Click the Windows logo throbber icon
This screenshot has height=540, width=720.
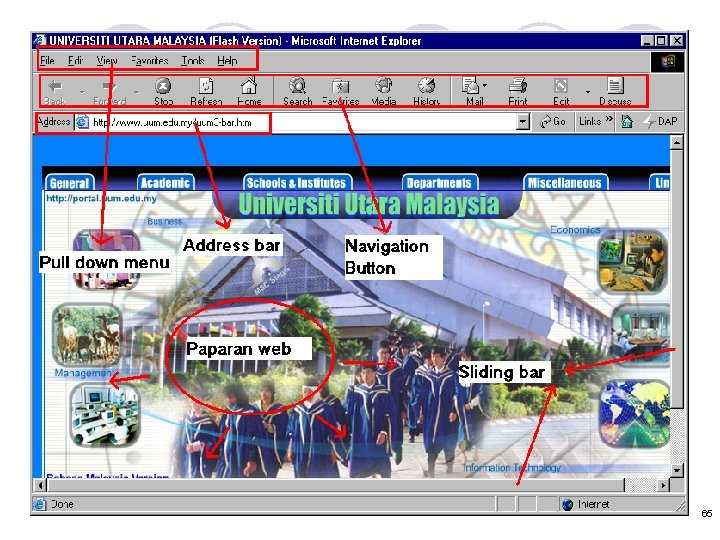(668, 62)
